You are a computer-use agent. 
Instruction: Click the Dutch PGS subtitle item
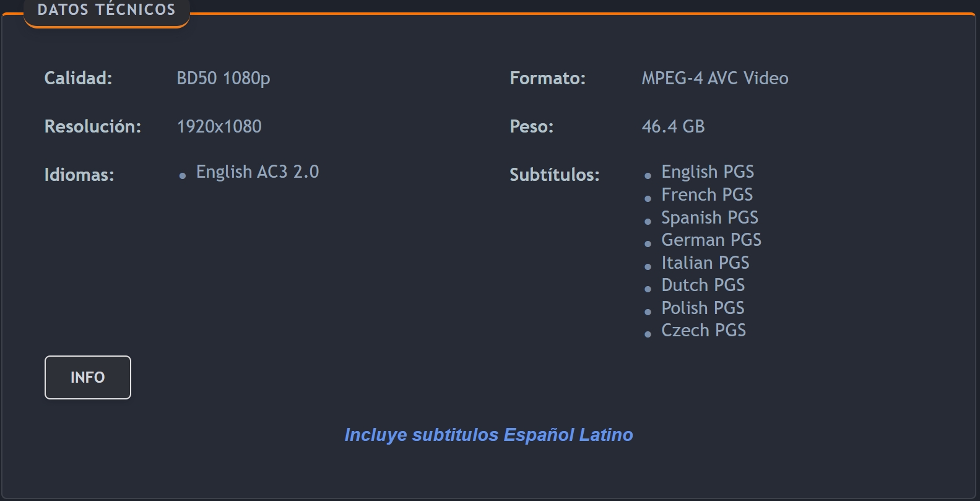pyautogui.click(x=703, y=285)
